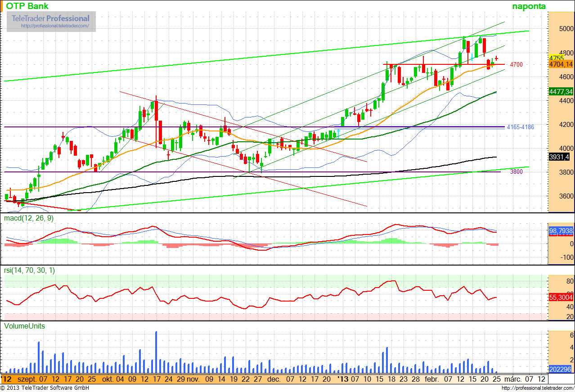Click the -100 tick on MACD axis
Image resolution: width=575 pixels, height=392 pixels.
[567, 257]
